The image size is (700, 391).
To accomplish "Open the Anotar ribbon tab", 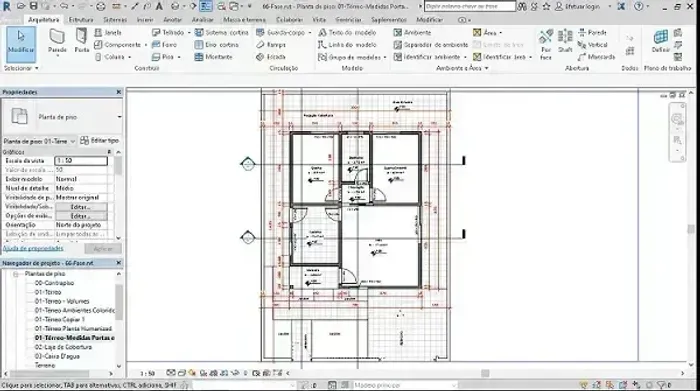I will point(172,20).
